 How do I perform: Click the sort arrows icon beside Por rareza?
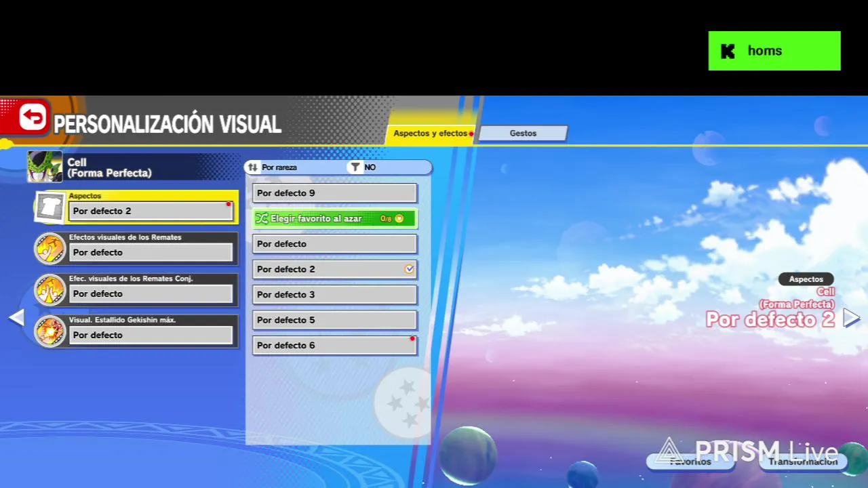253,167
